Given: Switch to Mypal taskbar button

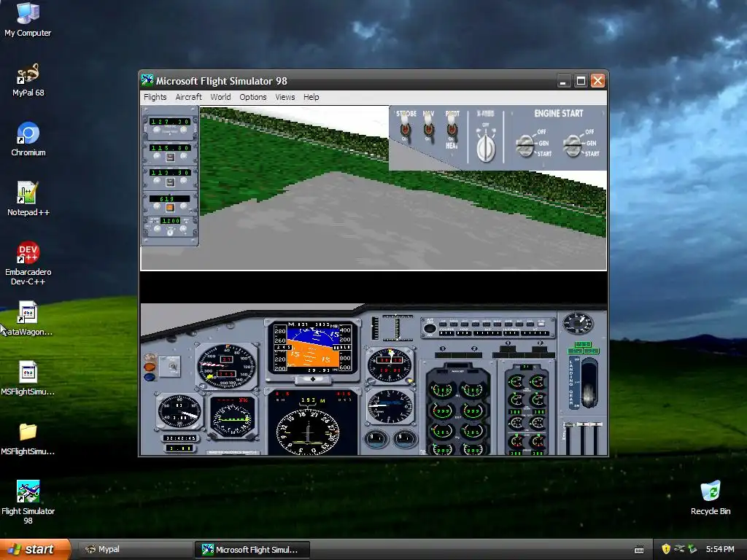Looking at the screenshot, I should pos(134,550).
